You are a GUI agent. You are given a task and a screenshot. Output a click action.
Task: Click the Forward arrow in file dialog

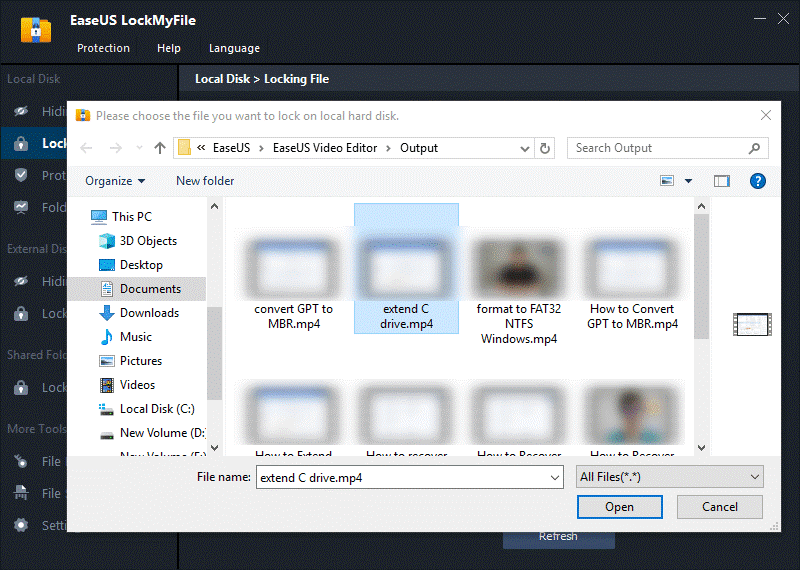point(116,148)
